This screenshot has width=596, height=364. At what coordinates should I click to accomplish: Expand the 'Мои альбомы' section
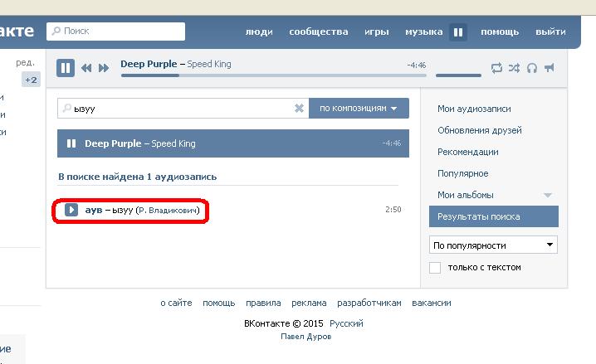coord(547,195)
